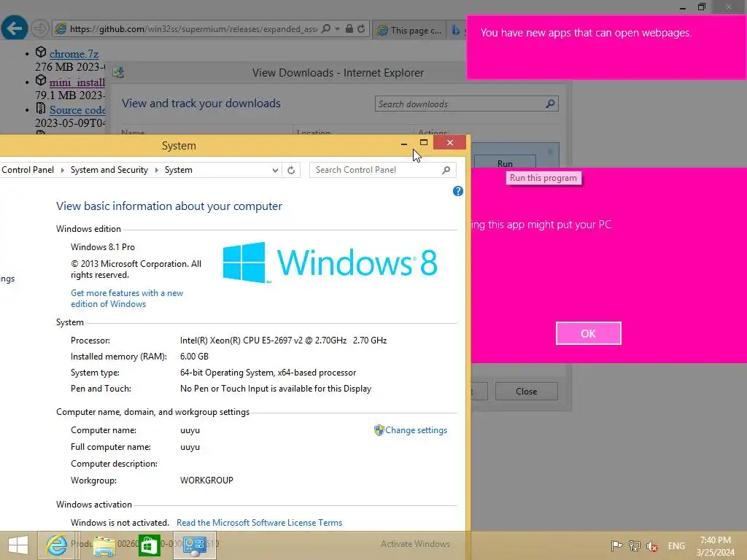Viewport: 747px width, 560px height.
Task: Click the package icon beside mini_install
Action: 41,80
